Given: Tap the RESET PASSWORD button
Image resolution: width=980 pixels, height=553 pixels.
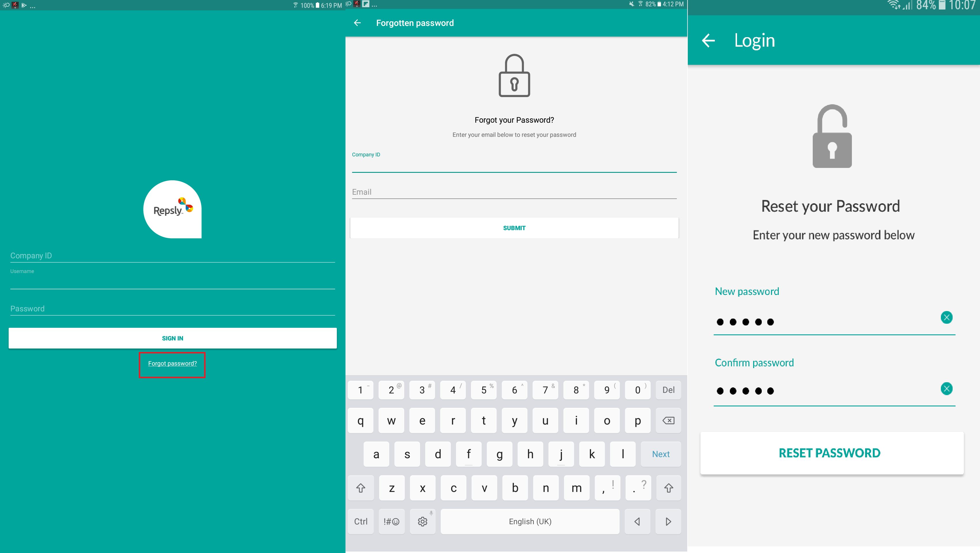Looking at the screenshot, I should point(832,453).
